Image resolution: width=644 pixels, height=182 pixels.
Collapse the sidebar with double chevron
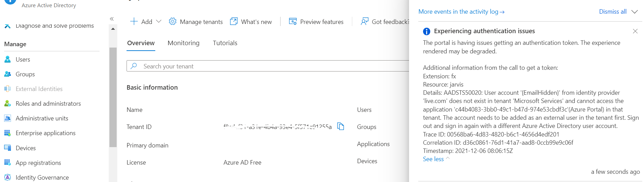[x=111, y=19]
